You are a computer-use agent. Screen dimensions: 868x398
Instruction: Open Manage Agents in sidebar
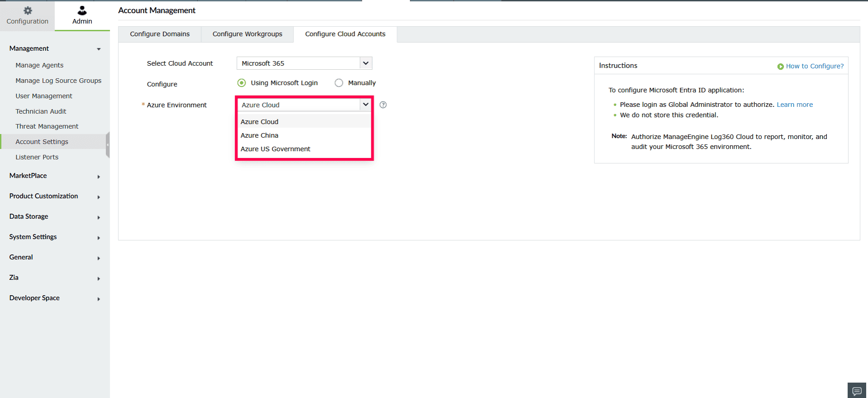tap(39, 65)
